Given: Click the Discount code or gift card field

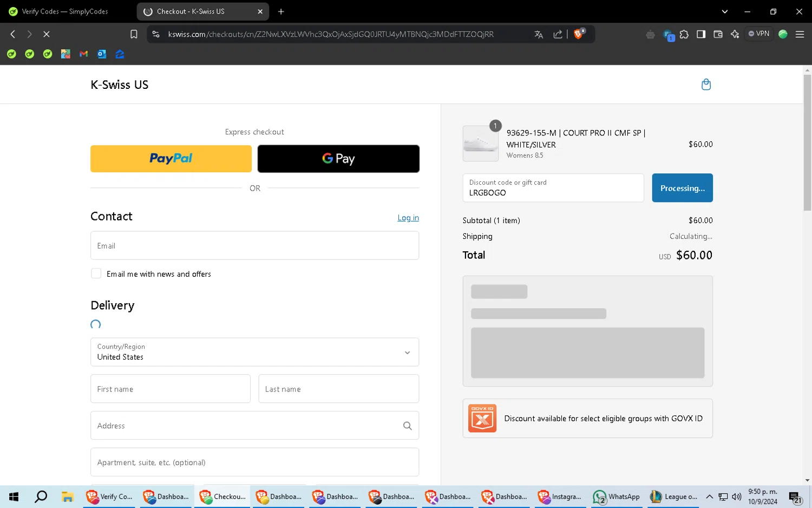Looking at the screenshot, I should click(x=553, y=188).
